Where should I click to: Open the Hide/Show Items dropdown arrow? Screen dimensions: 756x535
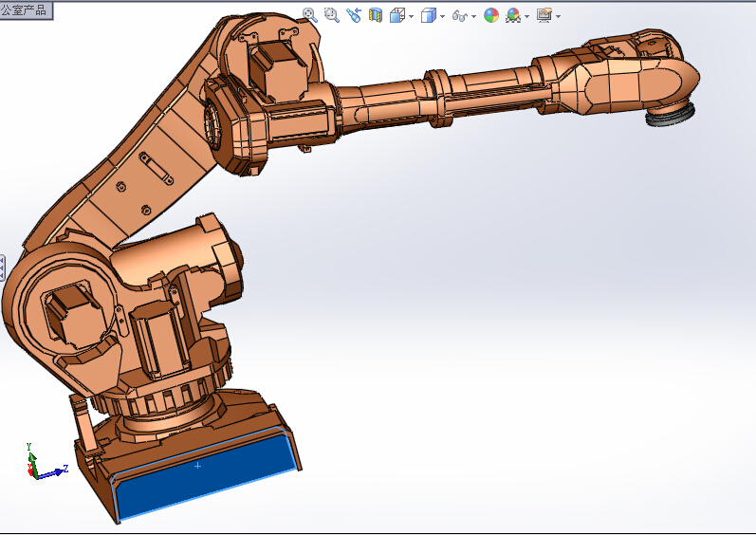tap(474, 16)
